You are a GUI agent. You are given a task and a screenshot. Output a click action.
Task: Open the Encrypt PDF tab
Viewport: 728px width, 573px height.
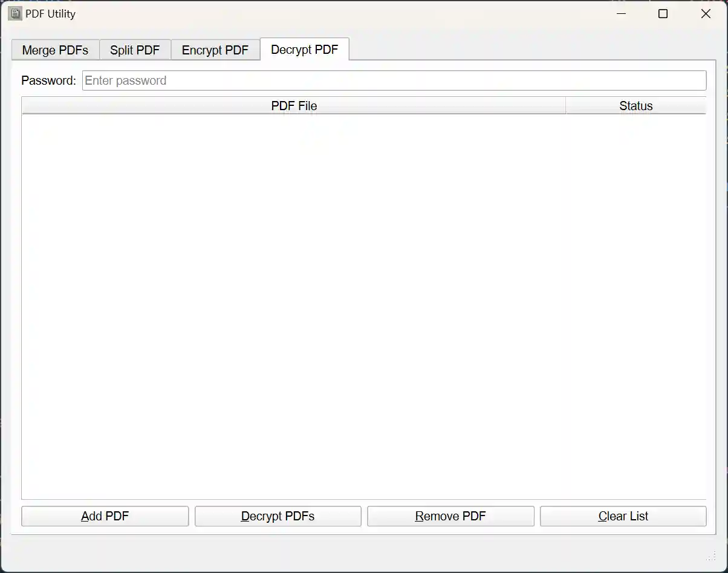215,50
